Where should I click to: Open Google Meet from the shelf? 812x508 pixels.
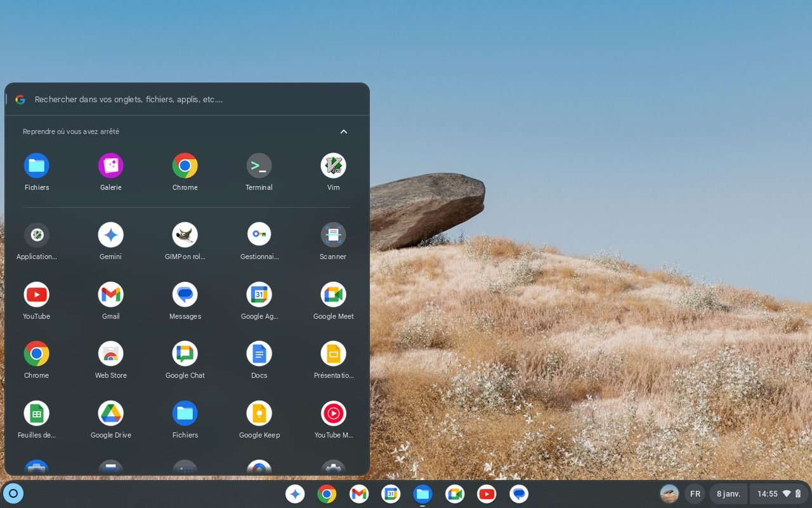tap(454, 493)
